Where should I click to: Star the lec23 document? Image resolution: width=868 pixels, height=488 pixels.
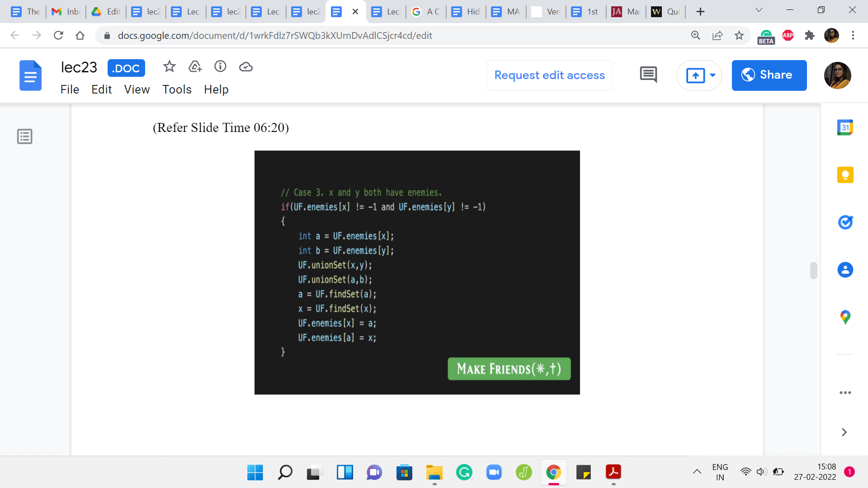[x=169, y=67]
